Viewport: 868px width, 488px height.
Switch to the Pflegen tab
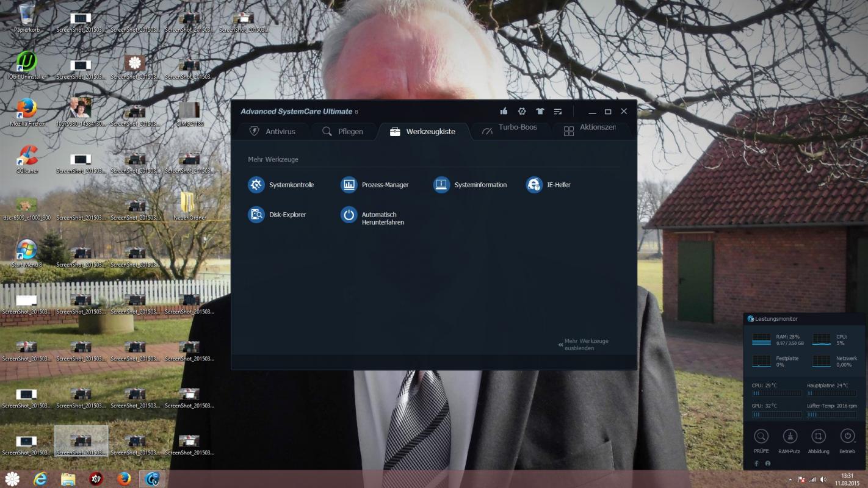click(x=342, y=131)
